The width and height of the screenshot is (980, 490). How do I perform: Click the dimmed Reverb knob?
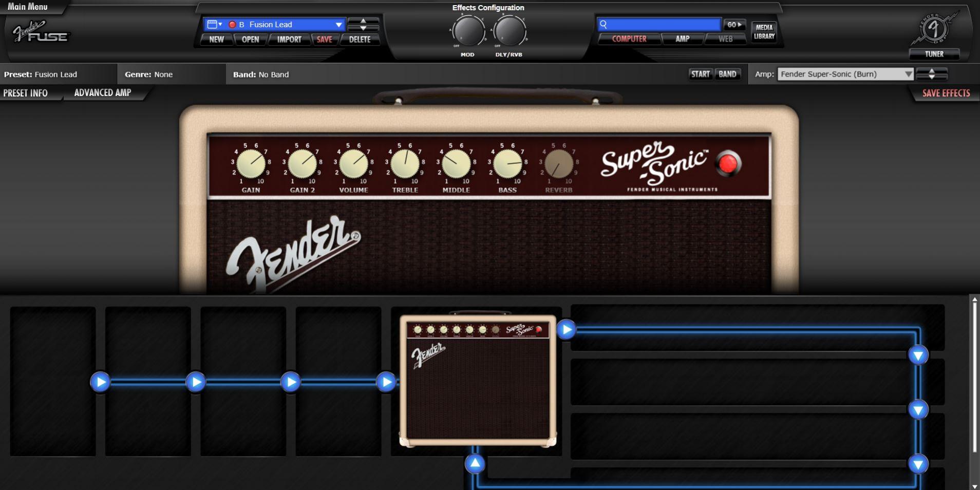pyautogui.click(x=559, y=164)
